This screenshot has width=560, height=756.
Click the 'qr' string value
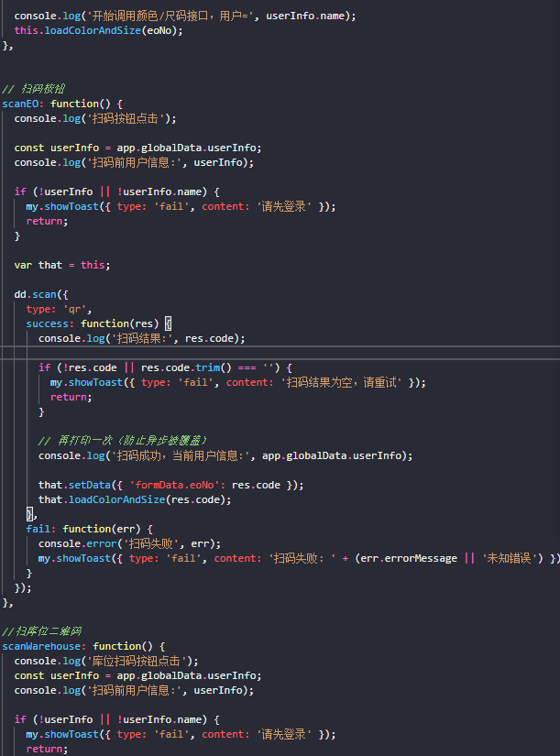75,309
